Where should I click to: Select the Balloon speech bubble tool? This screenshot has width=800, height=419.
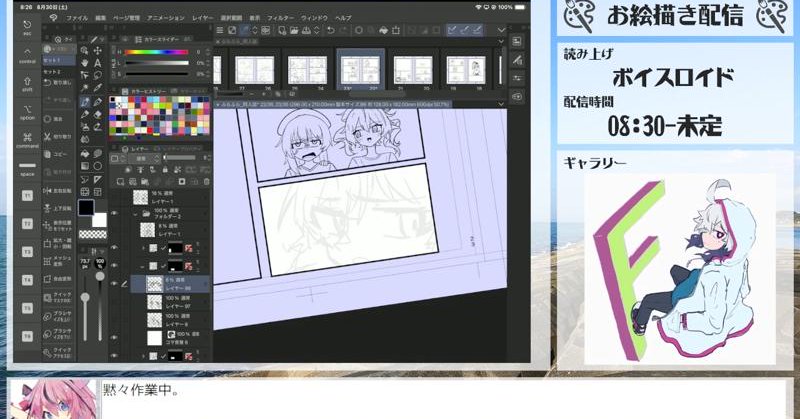point(97,153)
